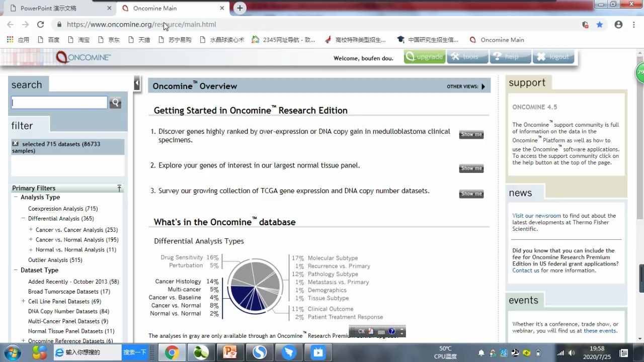Clear the selected 715 datasets filter
This screenshot has width=644, height=362.
[x=16, y=144]
